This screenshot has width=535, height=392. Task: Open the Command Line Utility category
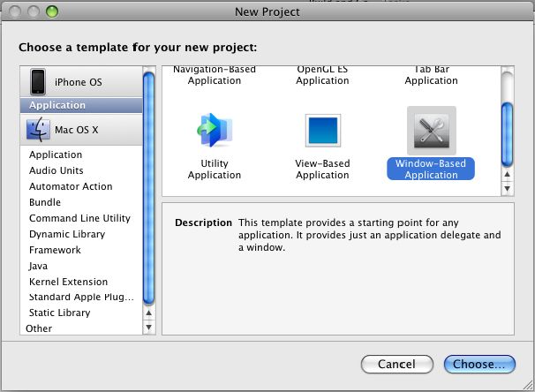[79, 218]
